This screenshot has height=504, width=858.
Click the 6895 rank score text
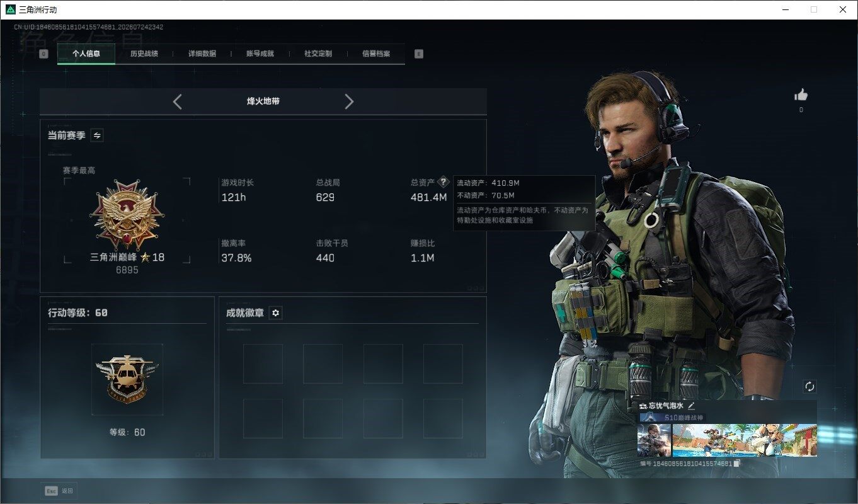127,270
